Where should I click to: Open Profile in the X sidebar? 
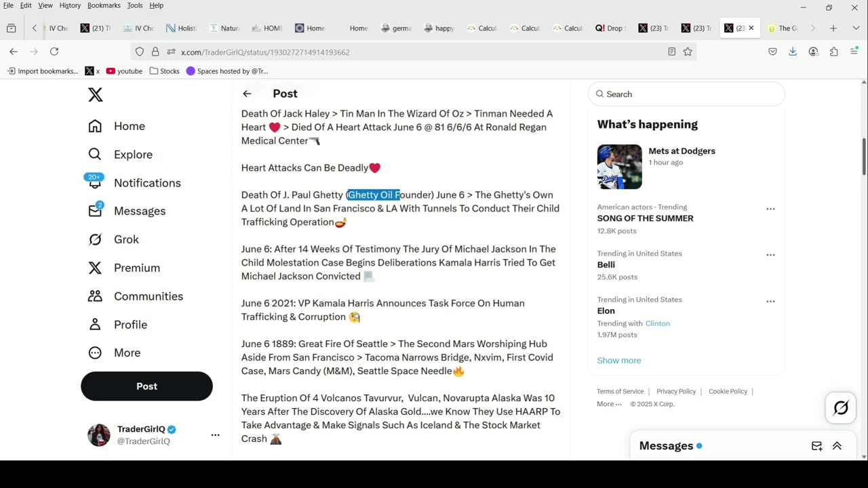pyautogui.click(x=117, y=325)
